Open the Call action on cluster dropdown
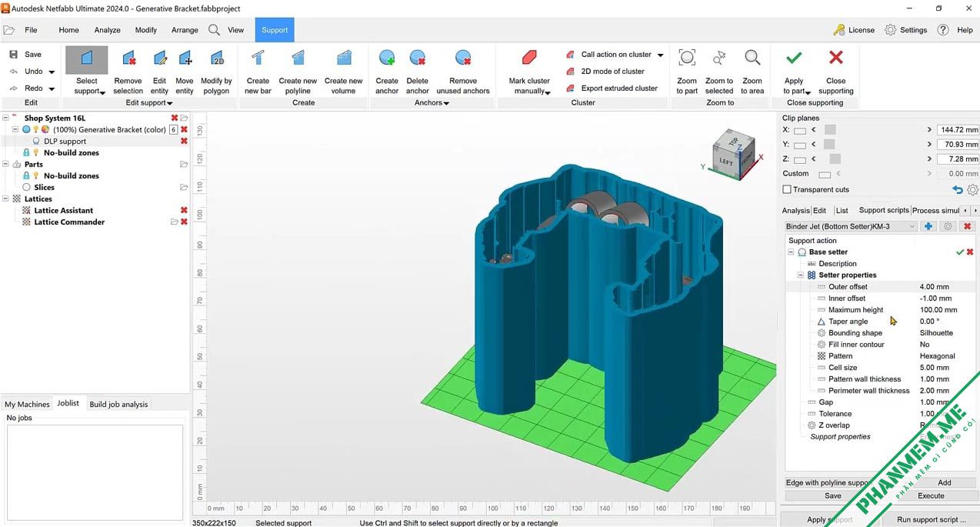The image size is (980, 527). click(660, 55)
